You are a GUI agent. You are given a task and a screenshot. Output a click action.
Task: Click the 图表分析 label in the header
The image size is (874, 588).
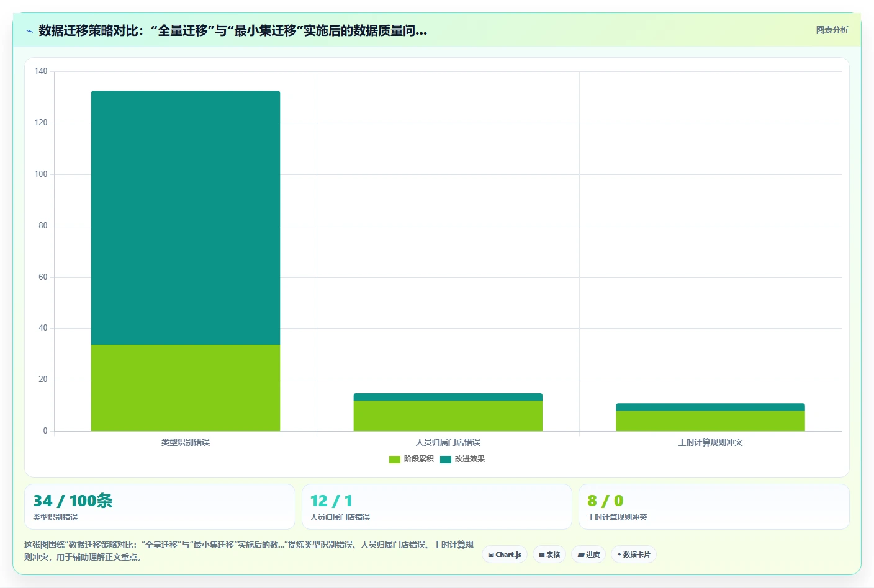(832, 30)
